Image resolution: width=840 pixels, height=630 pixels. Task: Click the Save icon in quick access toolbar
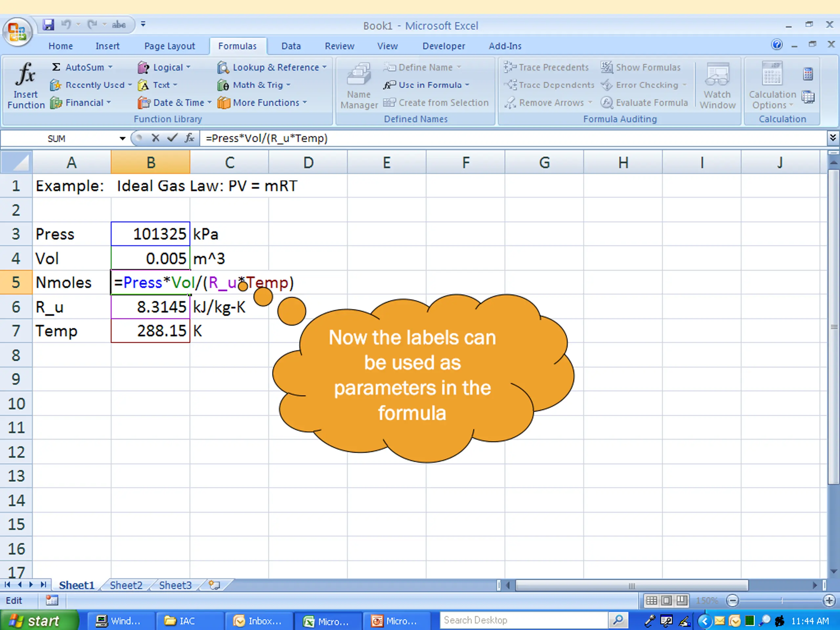[48, 25]
